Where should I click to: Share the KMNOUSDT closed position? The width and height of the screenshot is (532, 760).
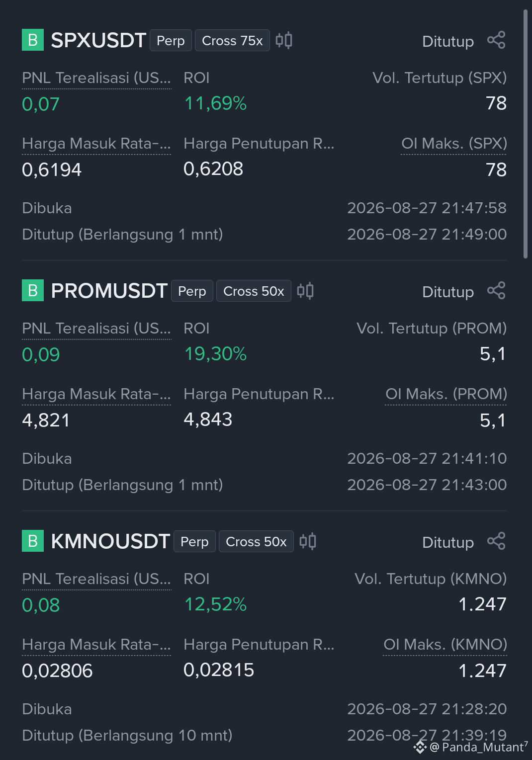click(496, 541)
